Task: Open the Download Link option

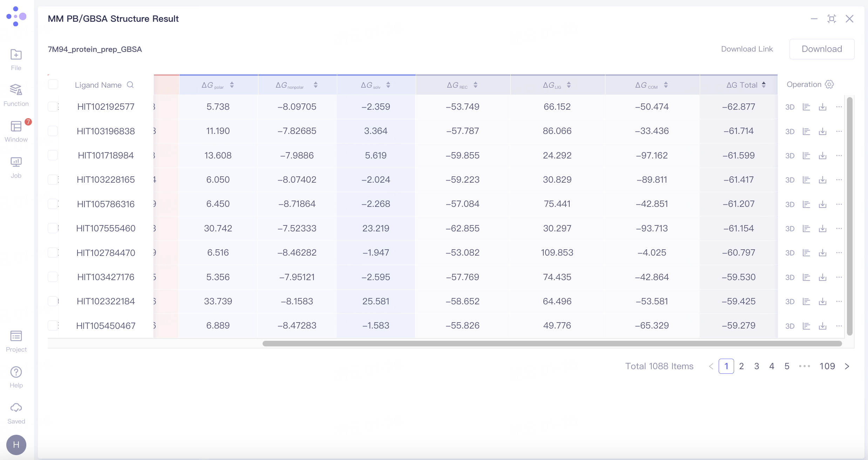Action: [x=747, y=49]
